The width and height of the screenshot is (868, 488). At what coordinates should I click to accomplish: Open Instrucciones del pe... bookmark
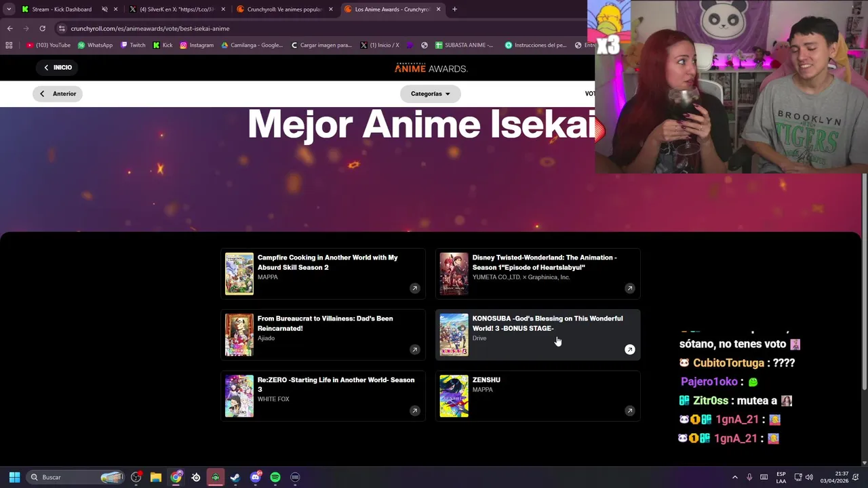(536, 45)
